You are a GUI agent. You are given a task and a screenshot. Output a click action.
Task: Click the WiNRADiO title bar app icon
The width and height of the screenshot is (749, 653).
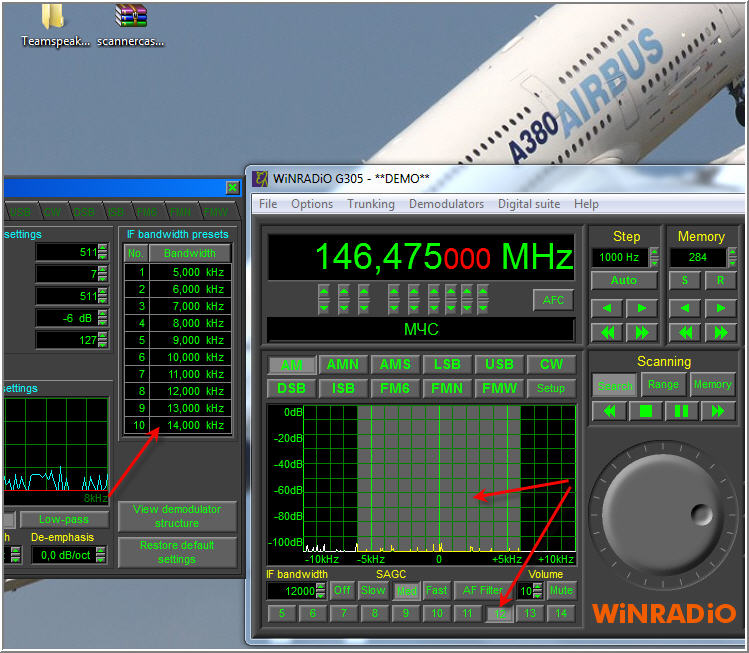point(260,179)
